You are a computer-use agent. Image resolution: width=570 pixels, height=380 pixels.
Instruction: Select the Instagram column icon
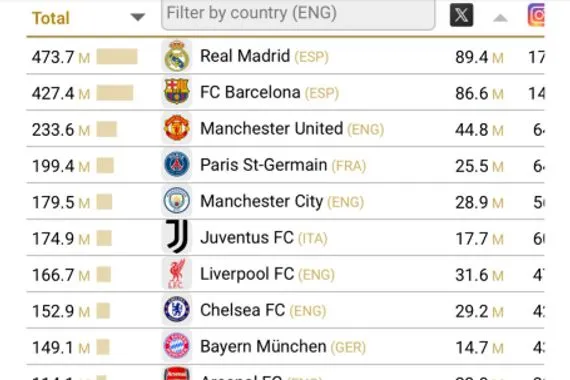[536, 15]
